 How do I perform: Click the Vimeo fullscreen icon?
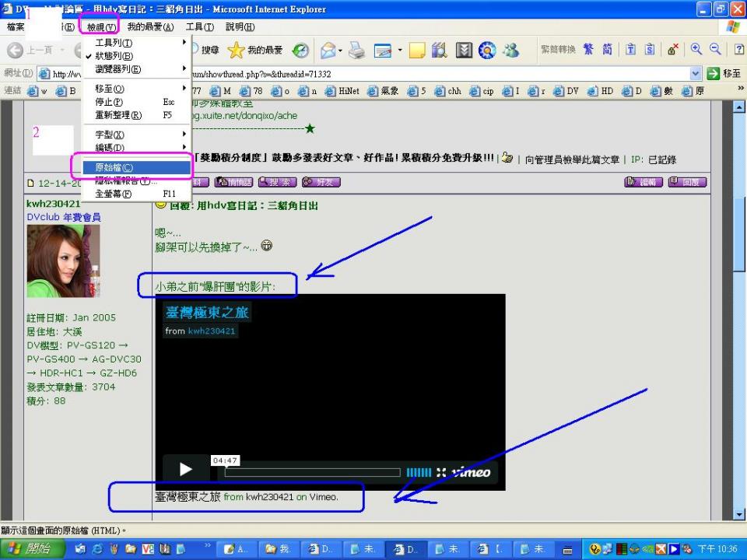tap(441, 472)
